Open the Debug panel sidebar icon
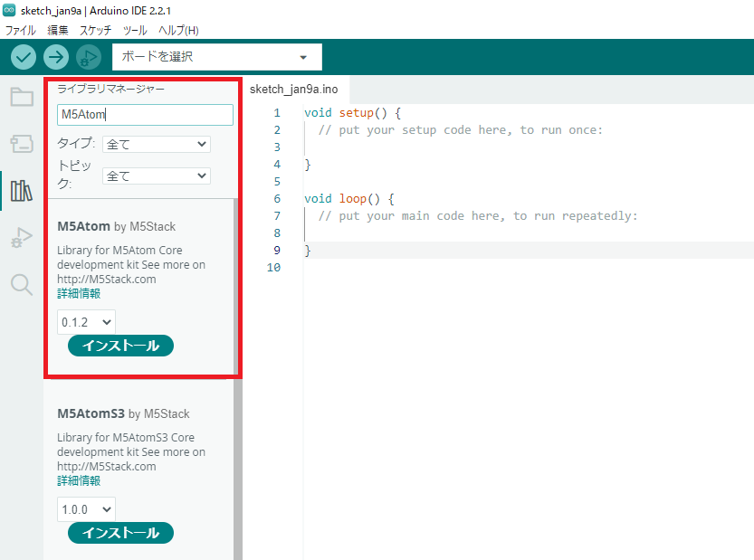The width and height of the screenshot is (754, 560). pos(22,237)
